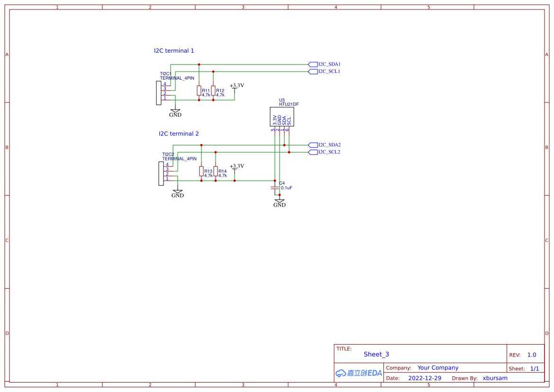Select the HTU21DF sensor symbol U3

(x=282, y=117)
